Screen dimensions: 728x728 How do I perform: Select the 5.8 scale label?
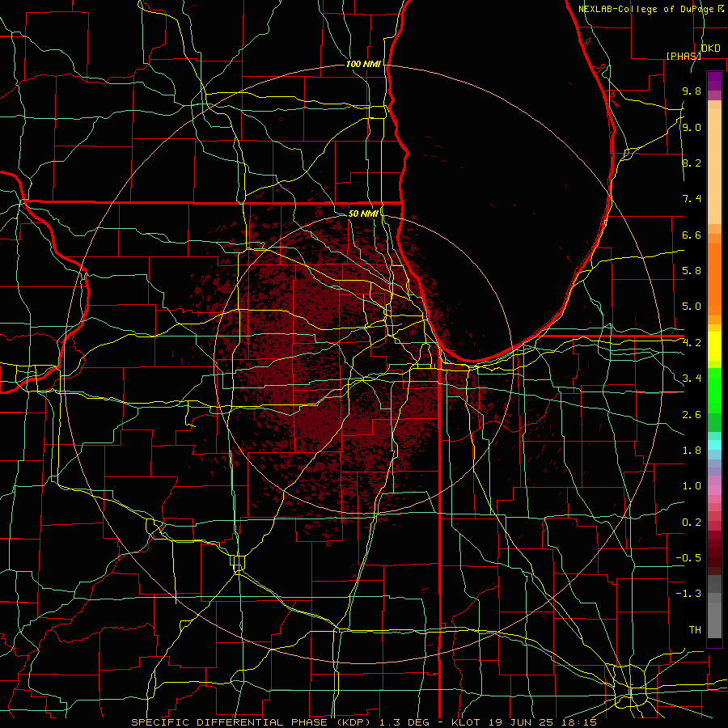pos(692,271)
